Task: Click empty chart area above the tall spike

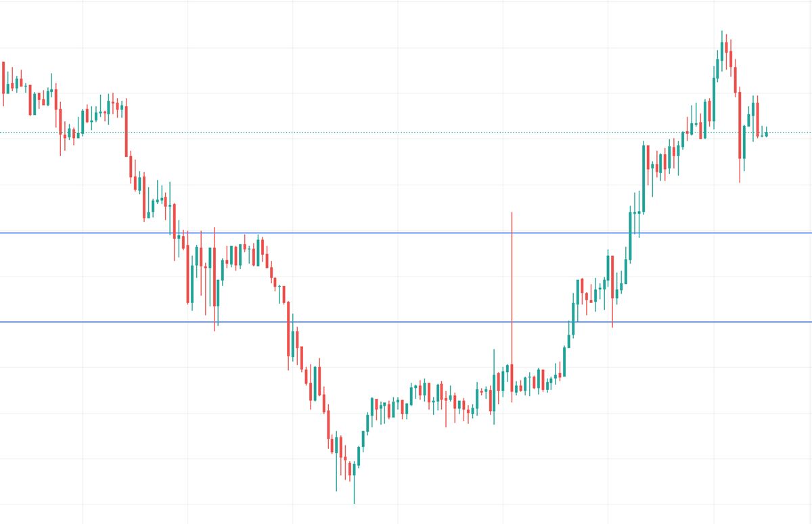Action: tap(512, 101)
